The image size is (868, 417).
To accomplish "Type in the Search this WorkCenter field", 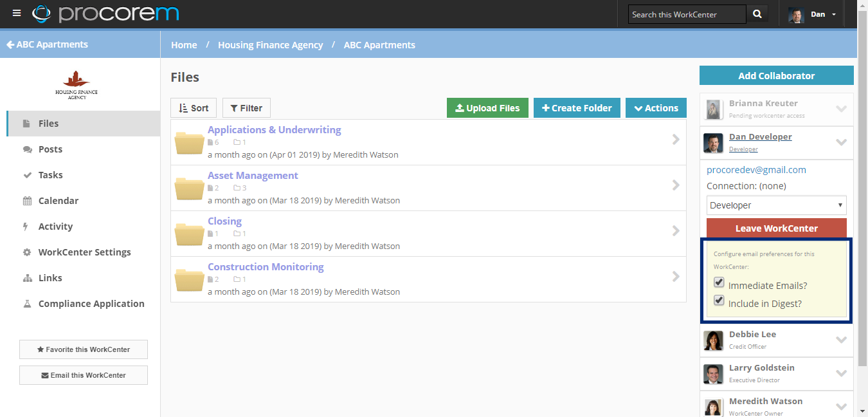I will tap(683, 14).
